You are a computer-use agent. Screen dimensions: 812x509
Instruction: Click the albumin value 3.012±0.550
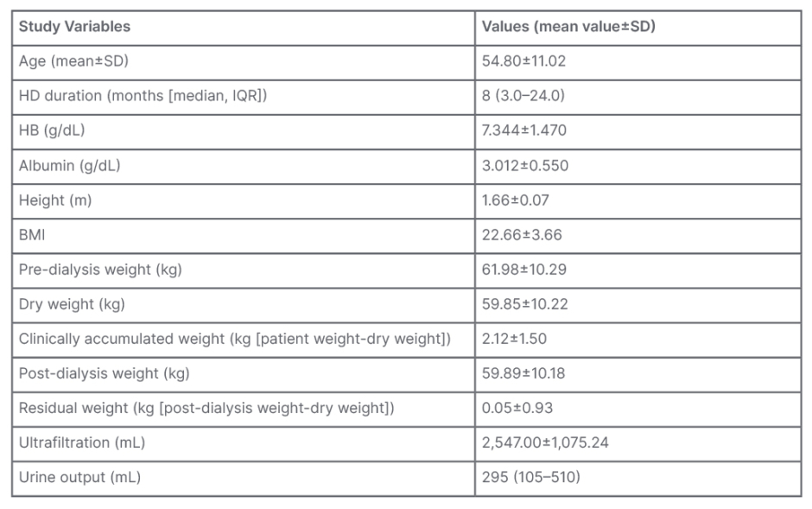(x=525, y=165)
